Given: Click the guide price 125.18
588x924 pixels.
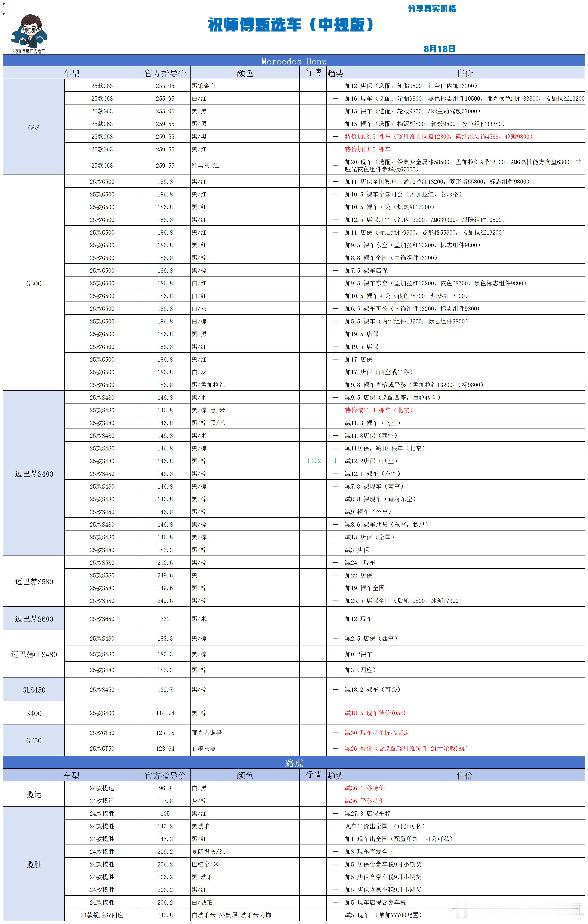Looking at the screenshot, I should (x=165, y=733).
